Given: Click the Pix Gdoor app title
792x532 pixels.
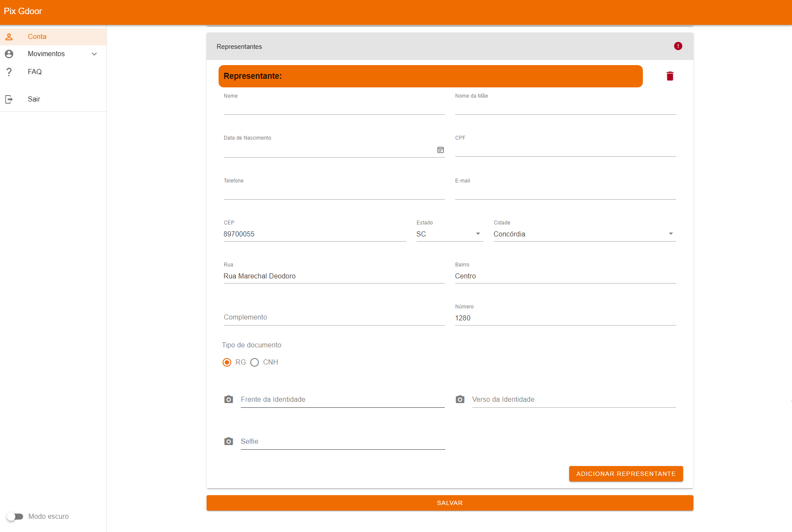Looking at the screenshot, I should click(x=23, y=11).
